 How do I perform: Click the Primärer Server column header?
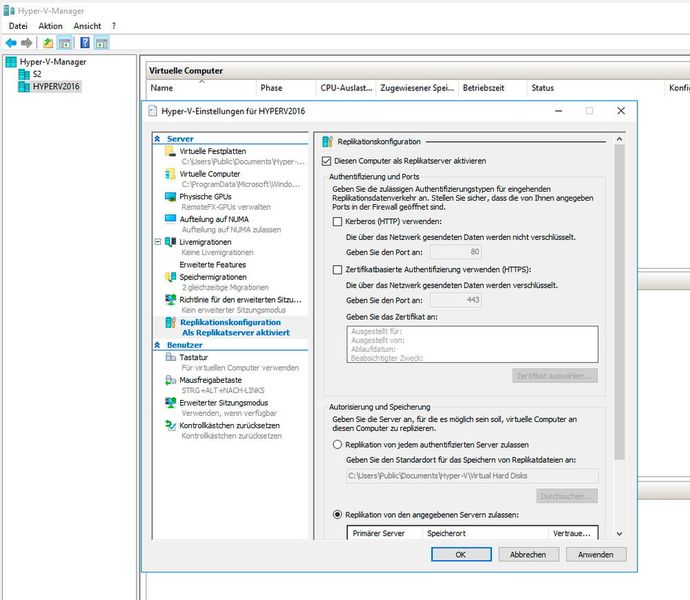[385, 533]
